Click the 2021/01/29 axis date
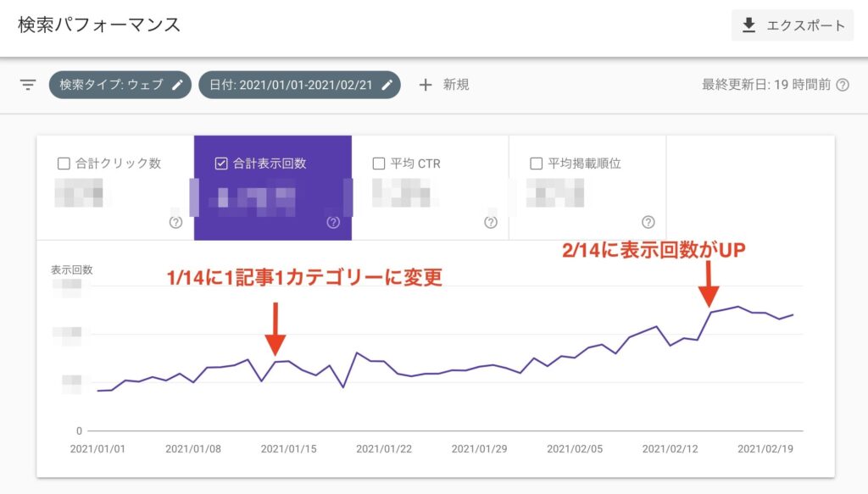Screen dimensions: 868x494 (x=480, y=448)
